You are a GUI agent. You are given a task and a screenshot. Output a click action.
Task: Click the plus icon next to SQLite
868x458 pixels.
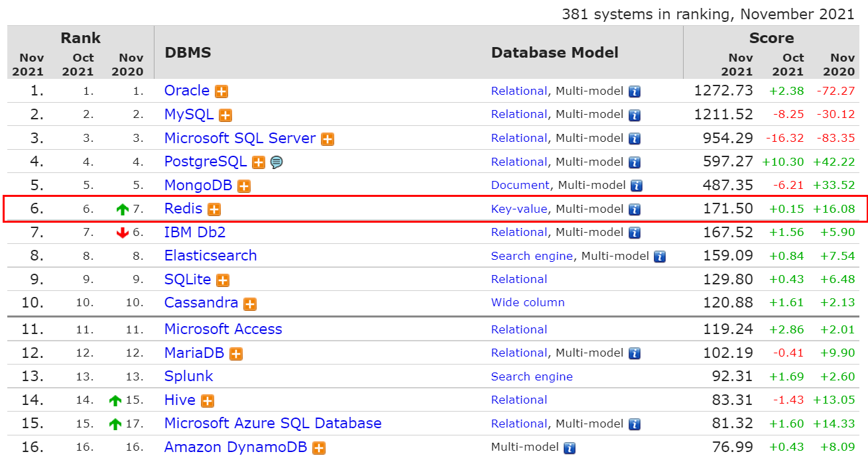click(x=223, y=280)
